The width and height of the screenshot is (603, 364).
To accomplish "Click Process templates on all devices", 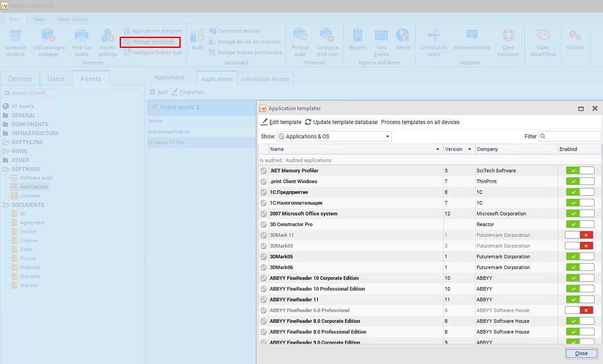I will tap(420, 122).
